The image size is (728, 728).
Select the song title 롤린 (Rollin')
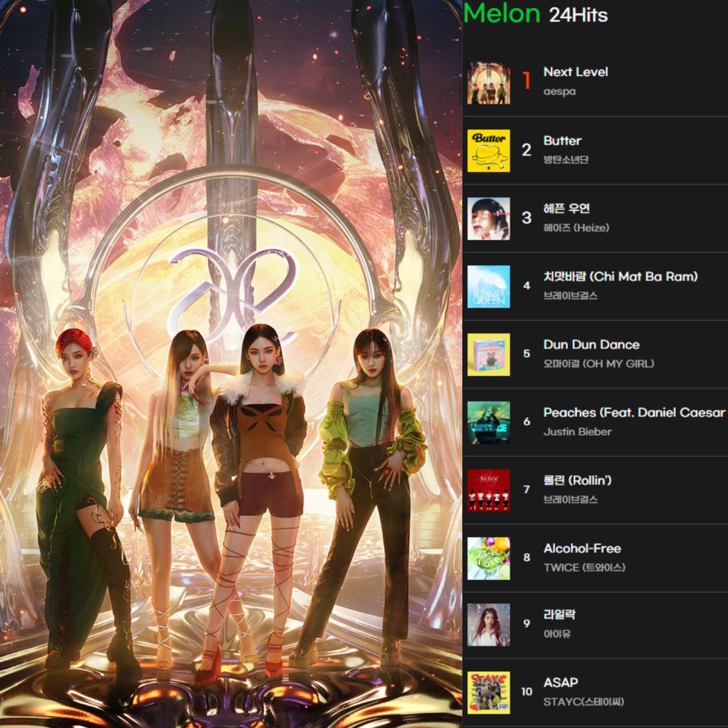tap(578, 480)
